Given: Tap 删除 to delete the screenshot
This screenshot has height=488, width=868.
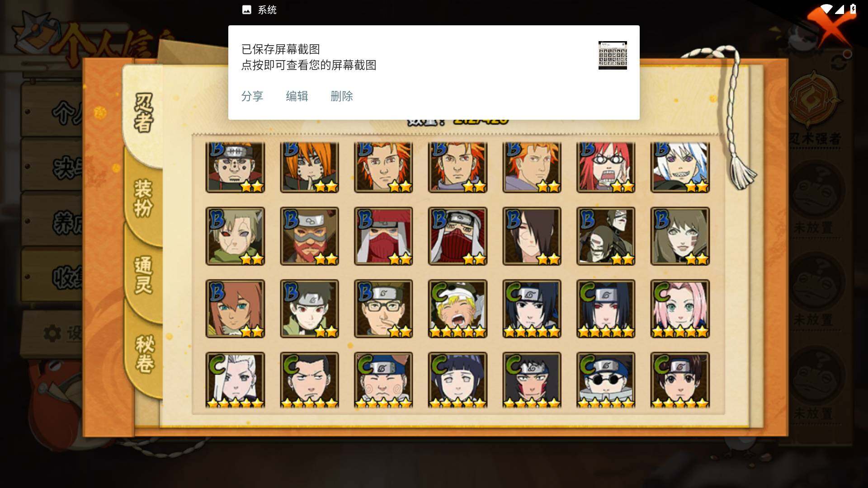Looking at the screenshot, I should pos(342,96).
